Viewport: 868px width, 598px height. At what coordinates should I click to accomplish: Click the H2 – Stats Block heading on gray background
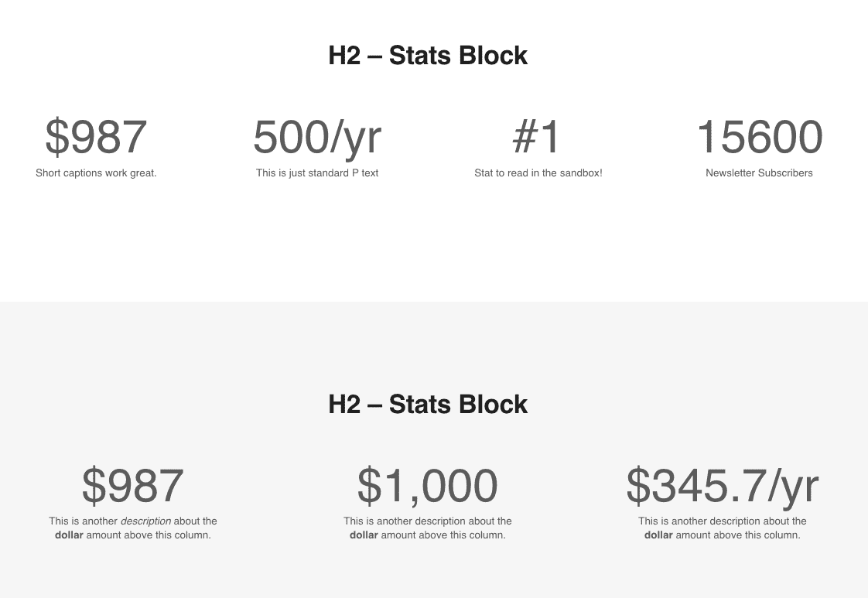[428, 405]
